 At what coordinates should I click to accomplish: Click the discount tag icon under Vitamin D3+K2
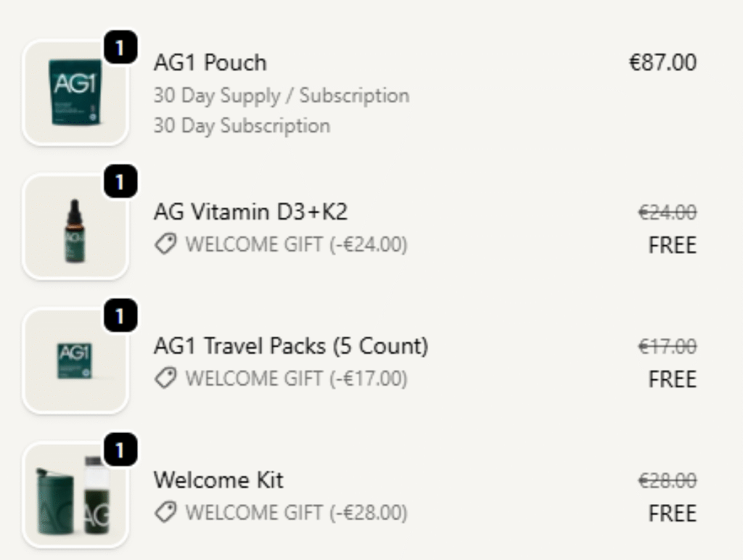pyautogui.click(x=166, y=245)
